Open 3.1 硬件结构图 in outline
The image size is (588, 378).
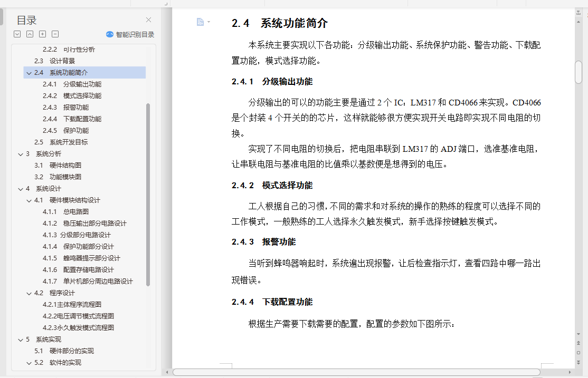click(58, 165)
